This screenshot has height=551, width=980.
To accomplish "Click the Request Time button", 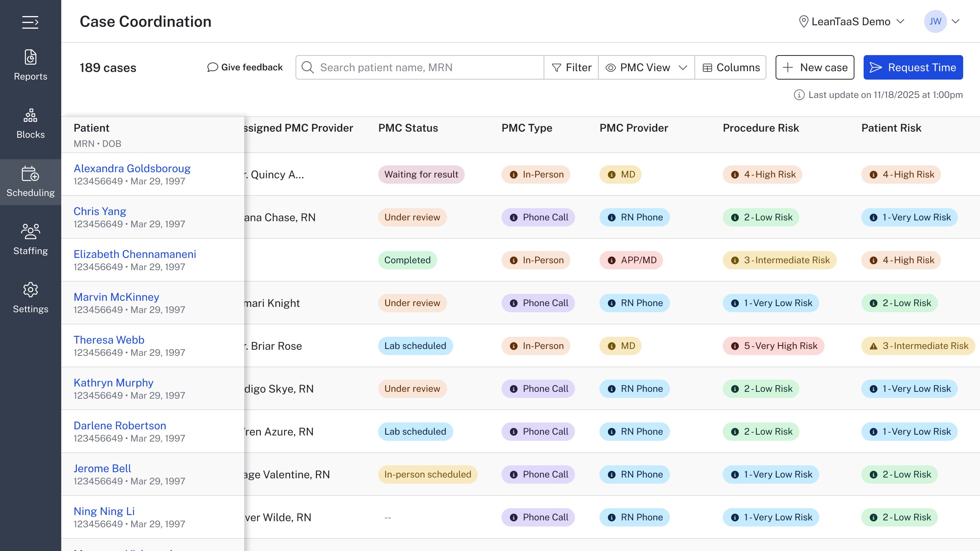I will coord(913,67).
